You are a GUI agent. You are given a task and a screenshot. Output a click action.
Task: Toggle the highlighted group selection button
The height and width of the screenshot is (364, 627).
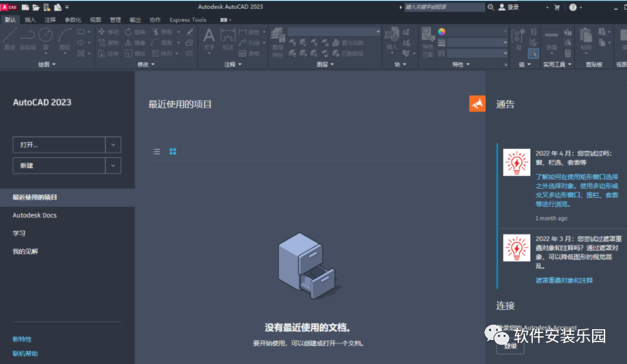pos(533,53)
